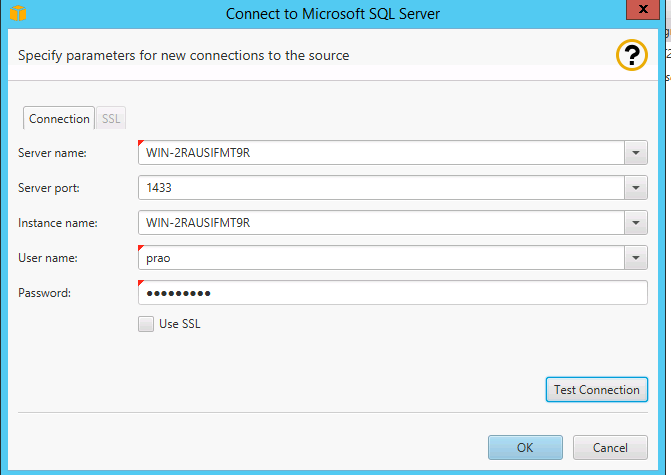The image size is (671, 475).
Task: Confirm with the OK button
Action: 525,448
